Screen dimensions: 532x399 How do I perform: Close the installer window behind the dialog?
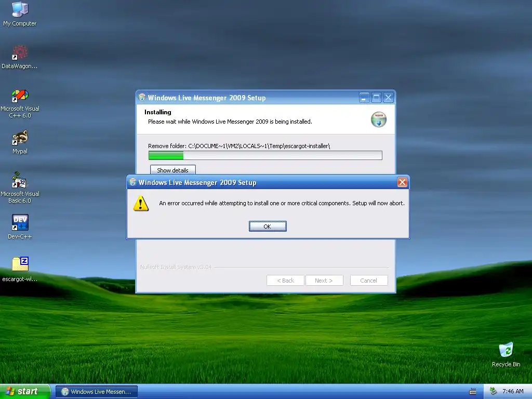388,98
